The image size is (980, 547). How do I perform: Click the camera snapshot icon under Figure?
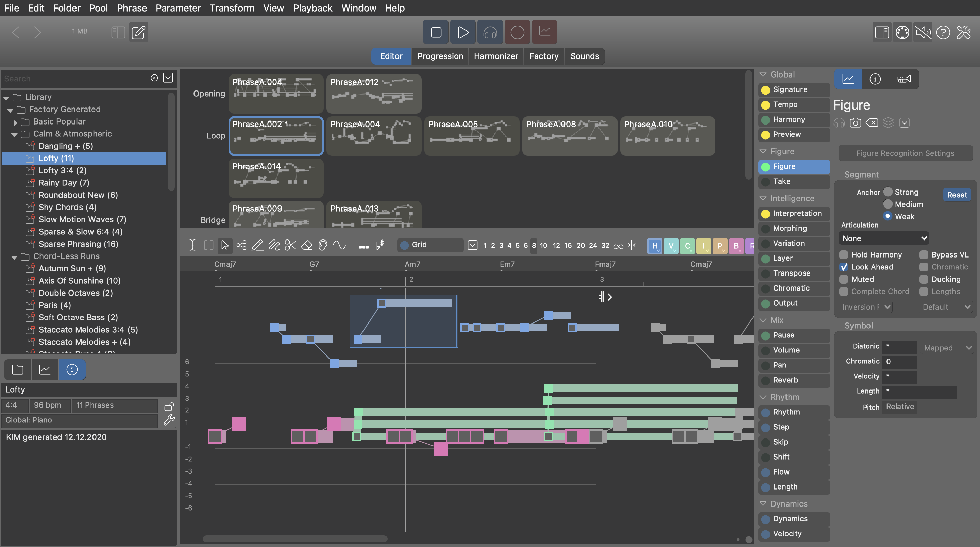click(855, 123)
